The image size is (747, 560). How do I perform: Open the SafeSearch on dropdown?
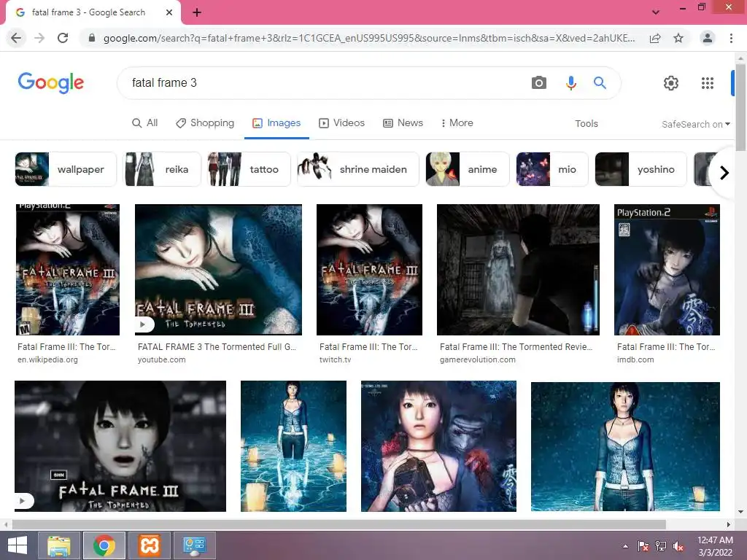[x=695, y=124]
